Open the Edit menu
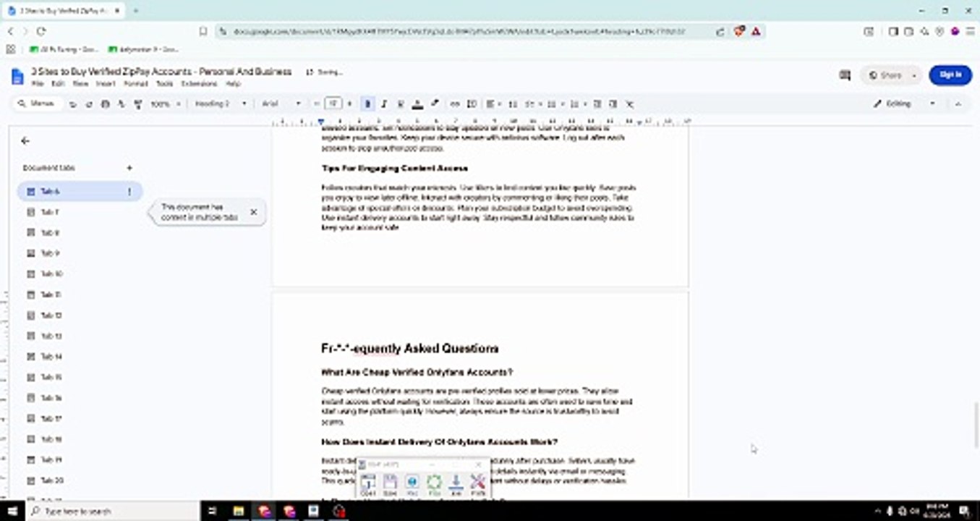The image size is (980, 521). pyautogui.click(x=59, y=84)
